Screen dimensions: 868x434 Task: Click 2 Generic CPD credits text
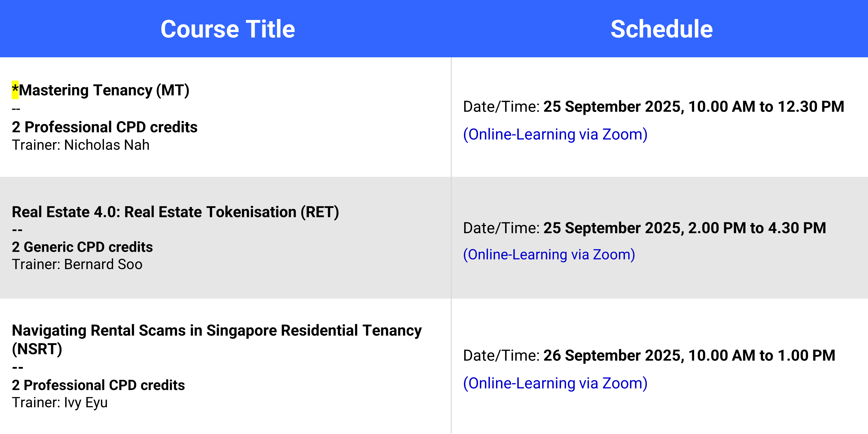tap(82, 247)
